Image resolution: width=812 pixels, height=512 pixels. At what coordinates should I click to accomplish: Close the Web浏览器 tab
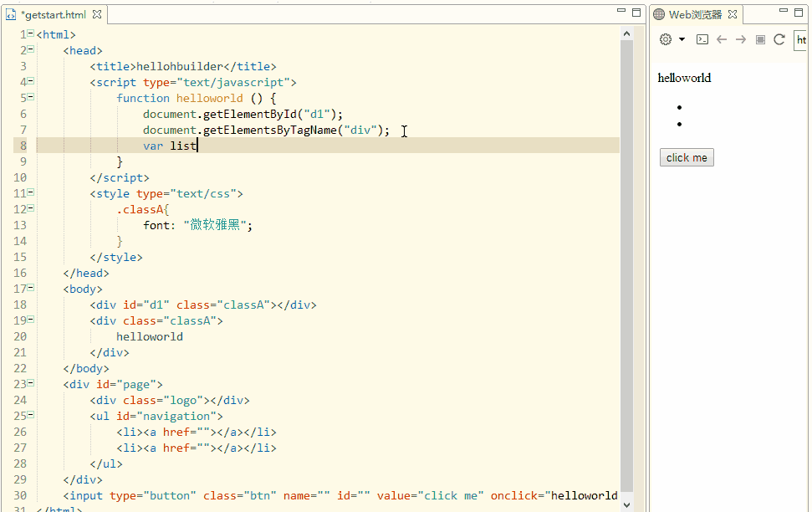(733, 14)
